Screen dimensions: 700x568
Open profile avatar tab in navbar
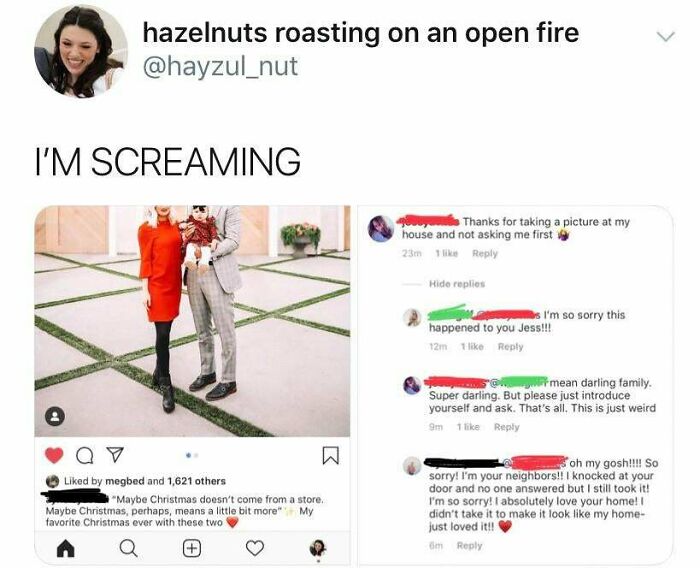point(318,548)
